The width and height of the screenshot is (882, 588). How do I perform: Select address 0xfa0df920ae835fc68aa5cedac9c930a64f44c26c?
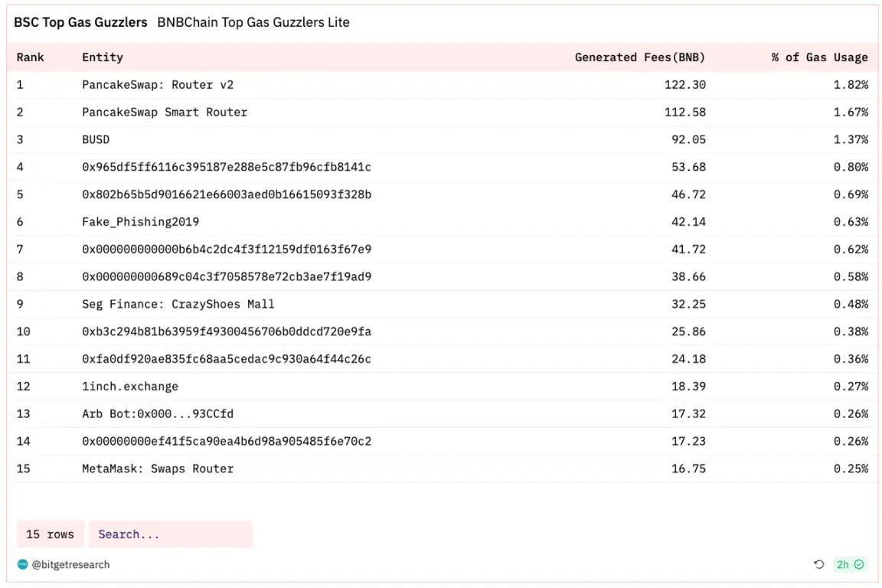[x=227, y=359]
